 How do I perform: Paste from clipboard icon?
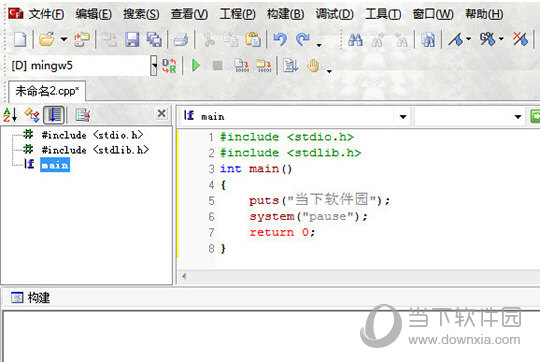[253, 40]
